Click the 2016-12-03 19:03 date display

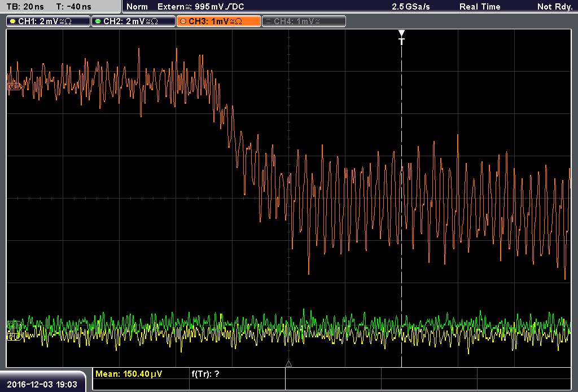click(42, 385)
